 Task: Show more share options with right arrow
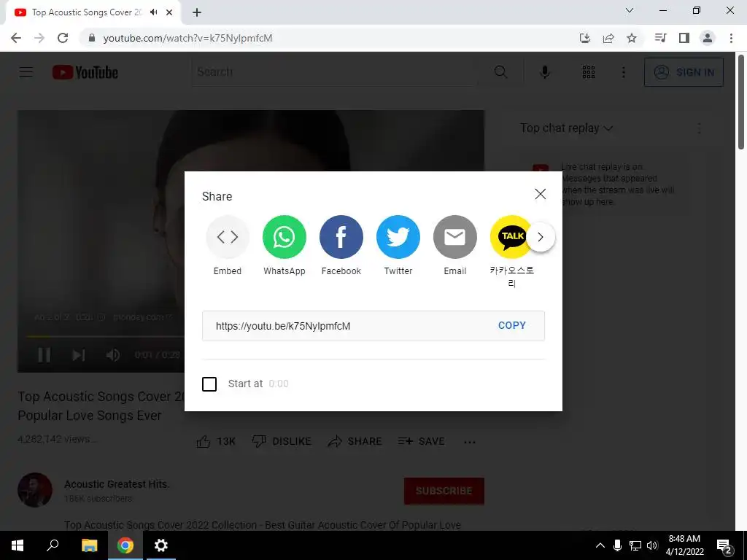(x=541, y=237)
